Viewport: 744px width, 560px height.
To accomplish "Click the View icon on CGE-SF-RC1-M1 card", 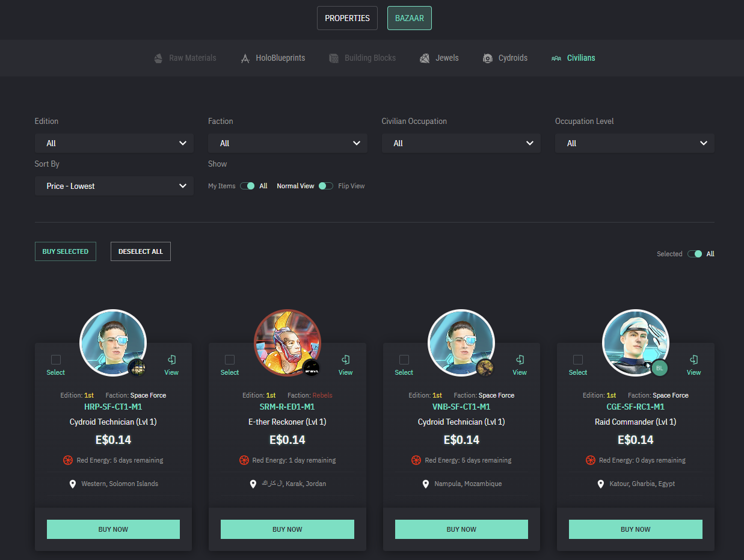I will (x=693, y=360).
